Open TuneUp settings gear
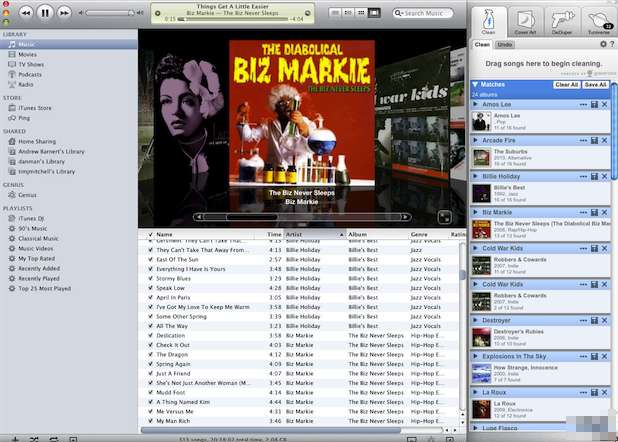618x442 pixels. tap(603, 44)
